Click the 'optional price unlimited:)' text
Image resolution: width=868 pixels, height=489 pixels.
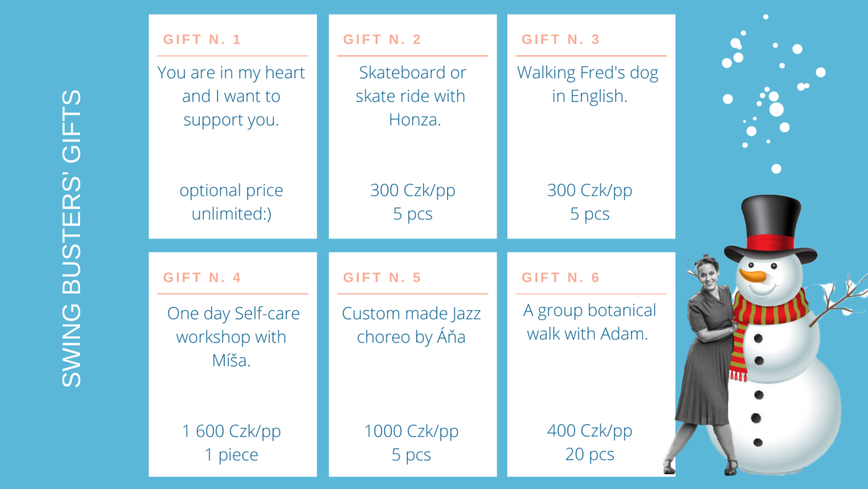point(231,202)
